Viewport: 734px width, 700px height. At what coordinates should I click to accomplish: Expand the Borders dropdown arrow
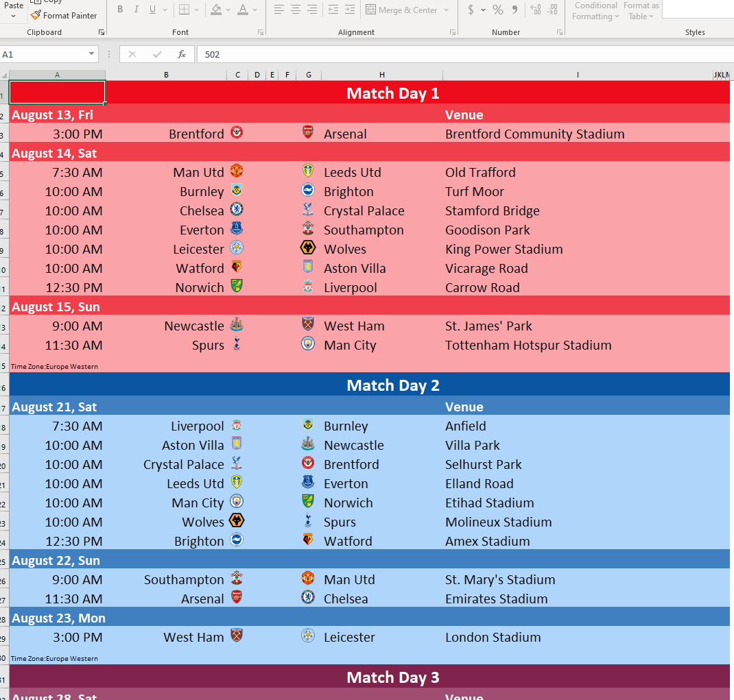197,10
